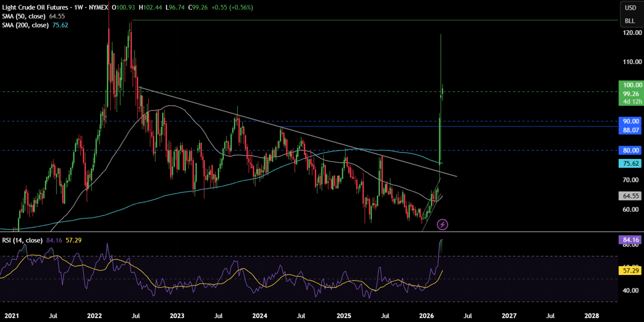The width and height of the screenshot is (644, 322).
Task: Click the yellow 57.29 RSI average label
Action: (631, 270)
